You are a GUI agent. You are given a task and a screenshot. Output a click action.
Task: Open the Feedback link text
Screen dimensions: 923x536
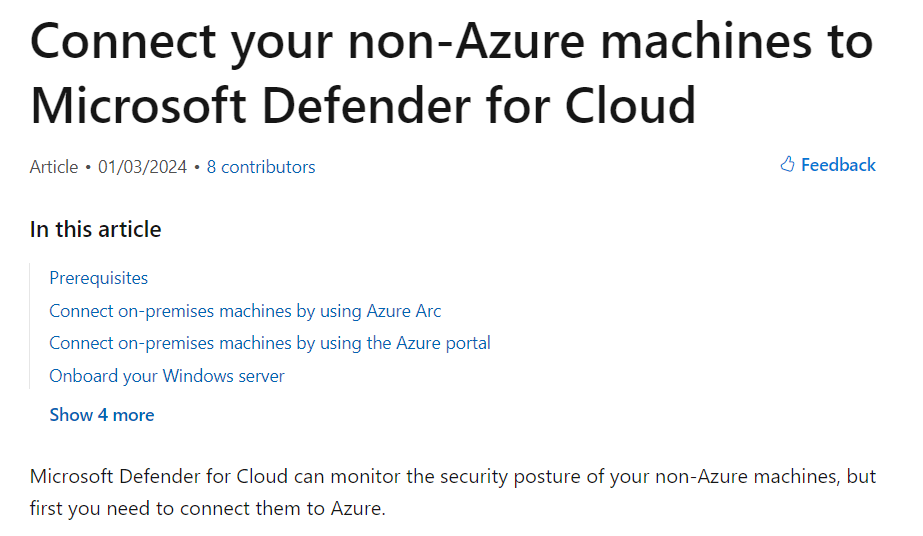tap(838, 165)
